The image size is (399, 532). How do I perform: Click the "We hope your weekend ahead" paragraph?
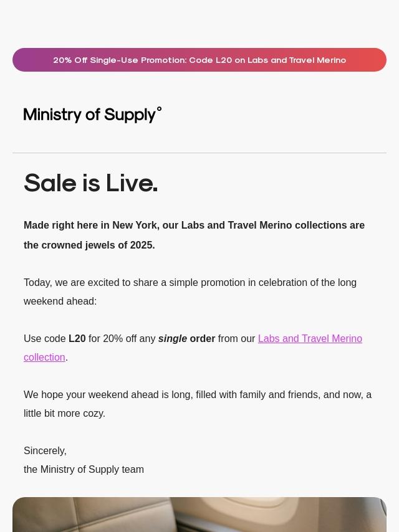point(198,395)
